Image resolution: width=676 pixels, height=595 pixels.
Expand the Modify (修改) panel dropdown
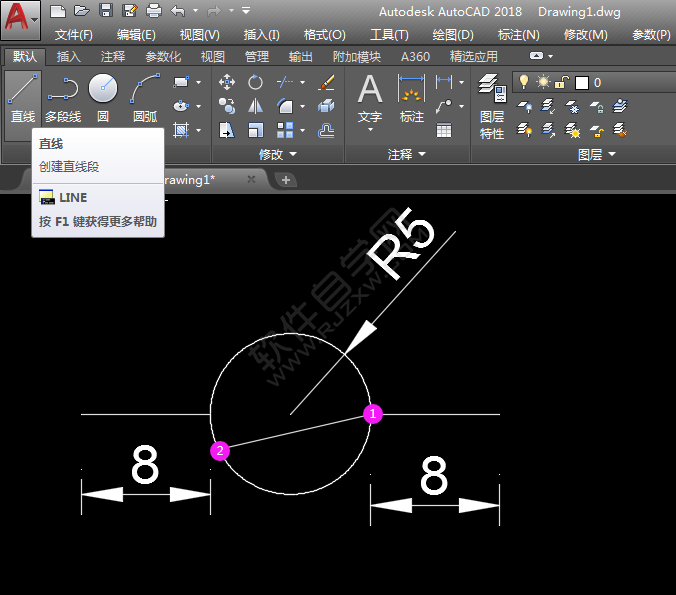click(277, 155)
